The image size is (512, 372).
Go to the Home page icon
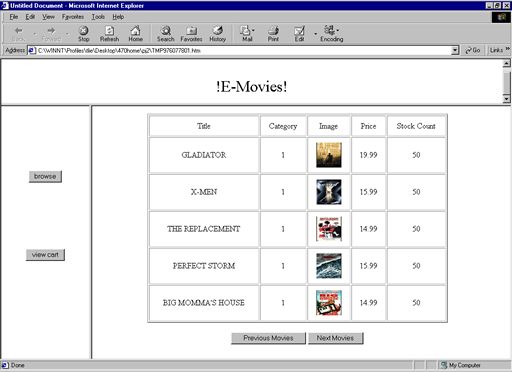(x=135, y=34)
